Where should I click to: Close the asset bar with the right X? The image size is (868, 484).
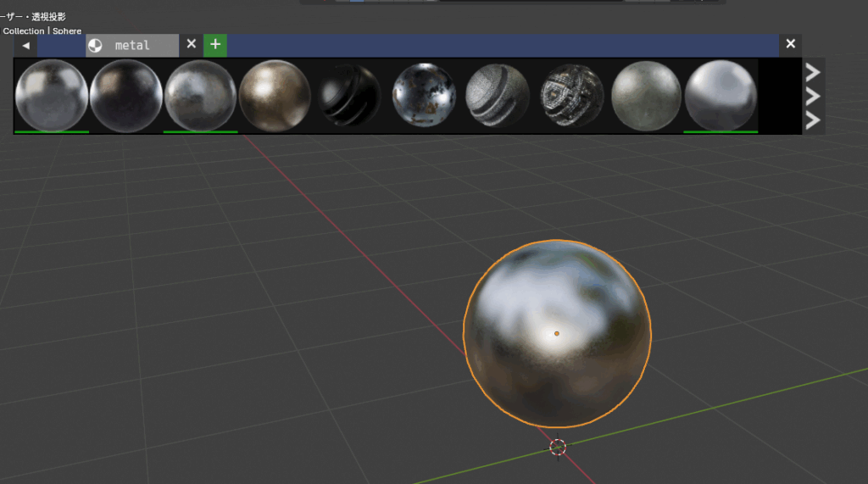790,44
